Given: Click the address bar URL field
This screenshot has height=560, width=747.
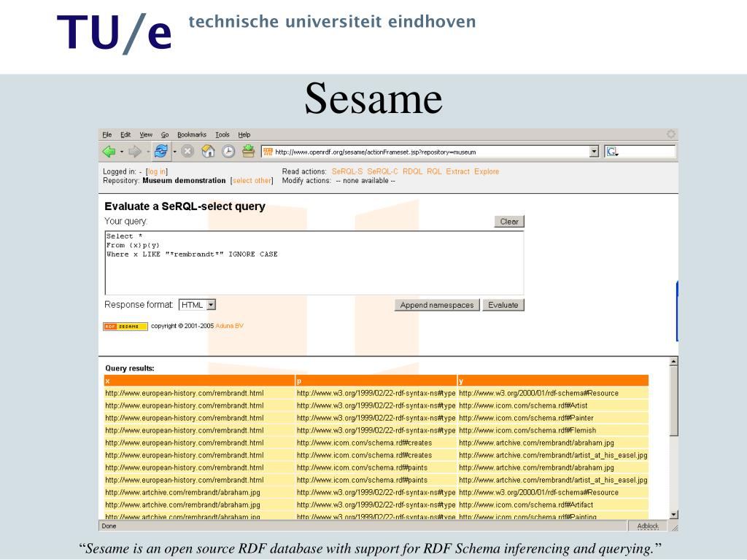Looking at the screenshot, I should click(x=431, y=152).
